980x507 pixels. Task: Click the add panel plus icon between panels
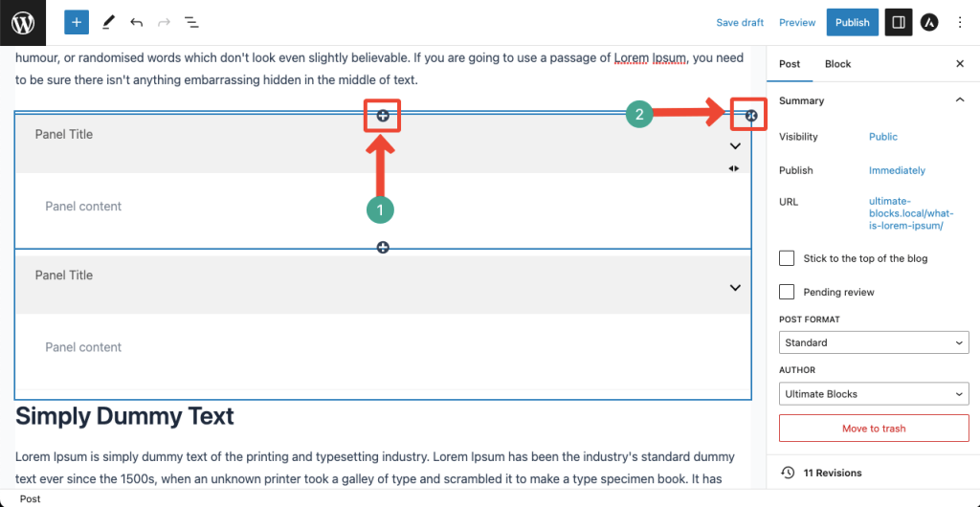coord(383,248)
